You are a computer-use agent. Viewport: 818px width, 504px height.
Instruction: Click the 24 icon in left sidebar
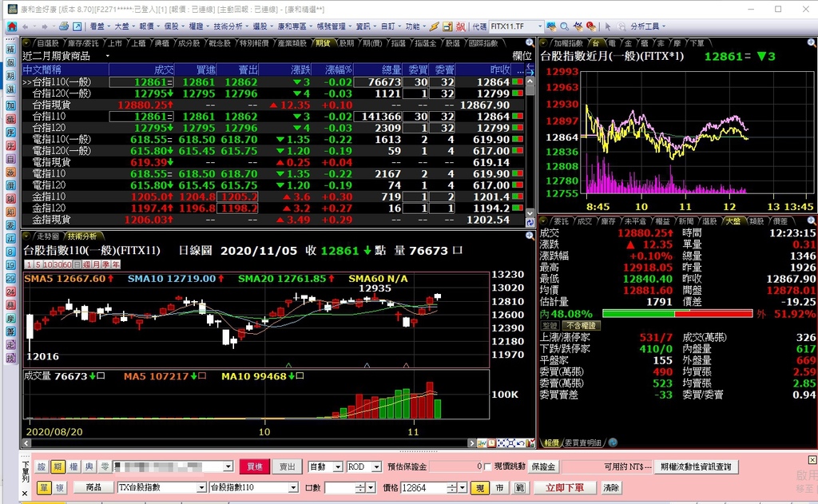(x=10, y=292)
